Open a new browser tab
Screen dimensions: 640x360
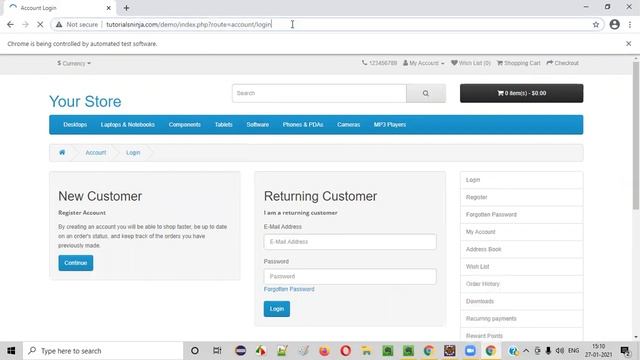coord(127,8)
